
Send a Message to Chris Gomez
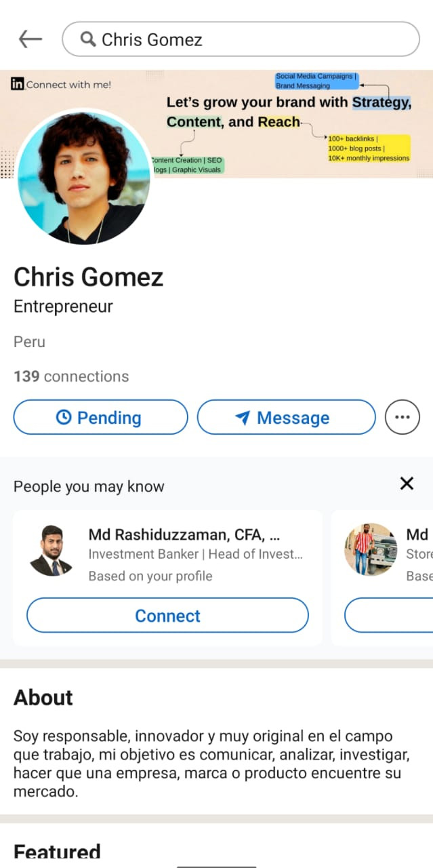[x=286, y=417]
